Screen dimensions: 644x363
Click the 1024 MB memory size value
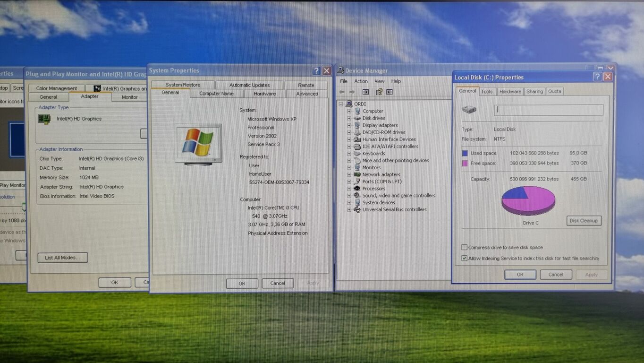coord(89,178)
